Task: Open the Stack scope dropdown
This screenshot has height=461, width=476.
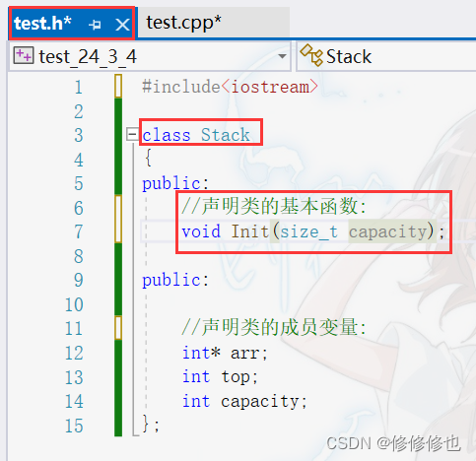Action: click(x=387, y=56)
